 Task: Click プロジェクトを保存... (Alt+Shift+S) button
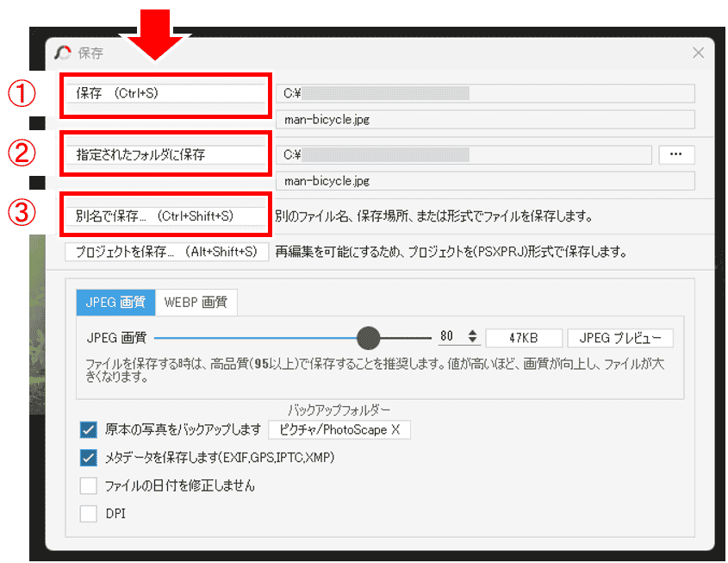[166, 252]
